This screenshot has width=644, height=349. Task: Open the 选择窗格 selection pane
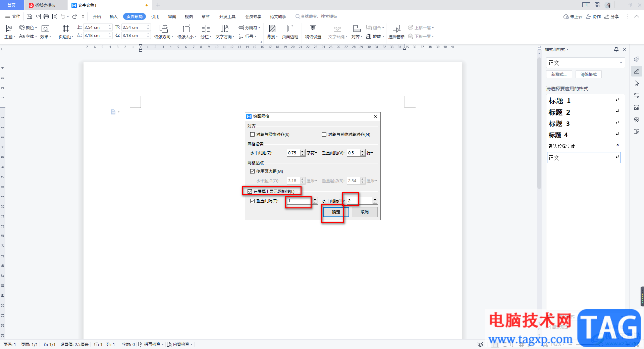(396, 32)
